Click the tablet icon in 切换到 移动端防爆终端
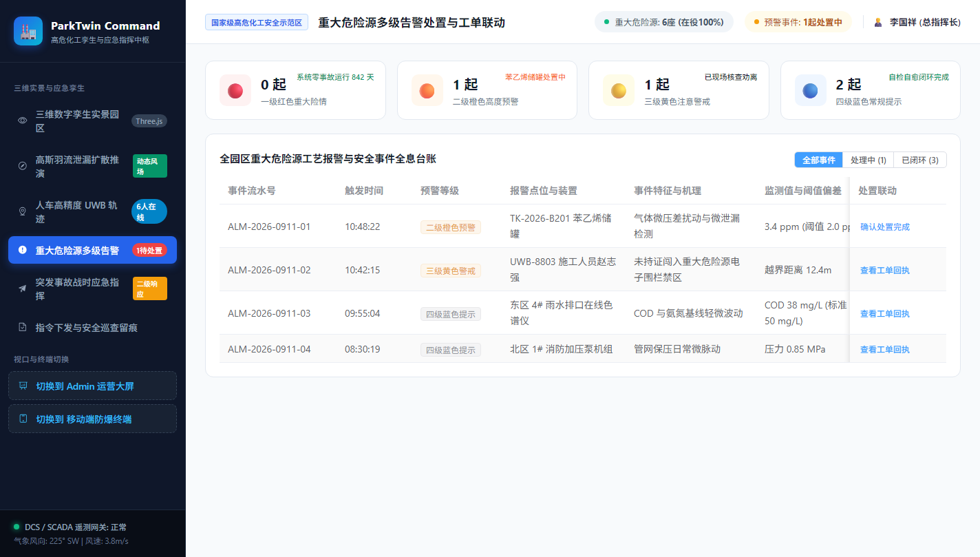The height and width of the screenshot is (557, 980). coord(23,419)
